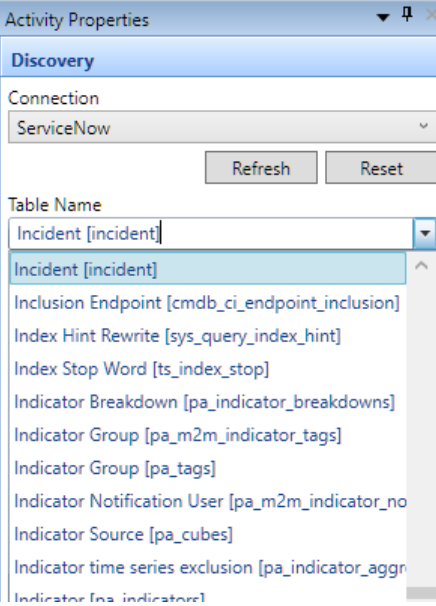Click the Reset button
The image size is (436, 606).
click(x=382, y=168)
